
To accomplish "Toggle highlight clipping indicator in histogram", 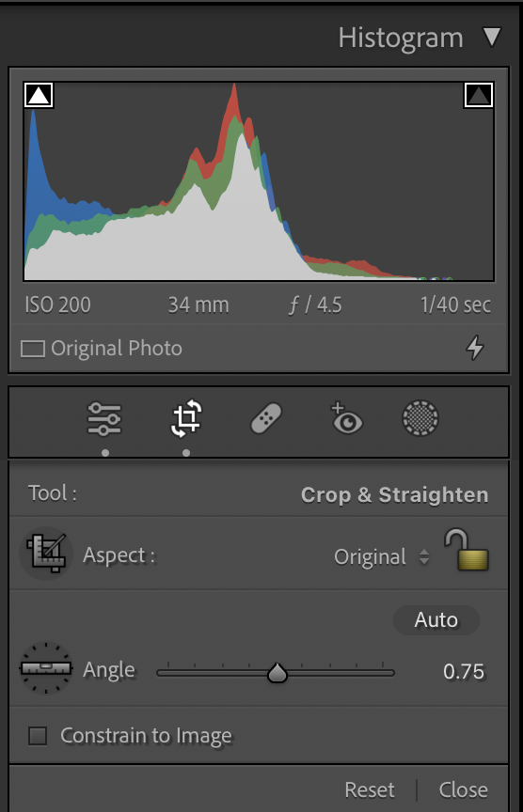I will click(478, 95).
